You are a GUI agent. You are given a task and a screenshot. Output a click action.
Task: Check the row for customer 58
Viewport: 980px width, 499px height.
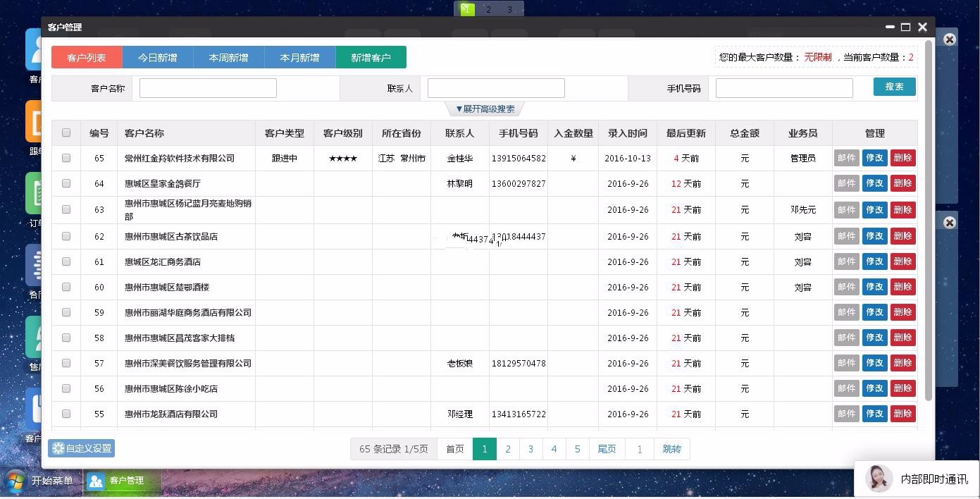pos(66,338)
